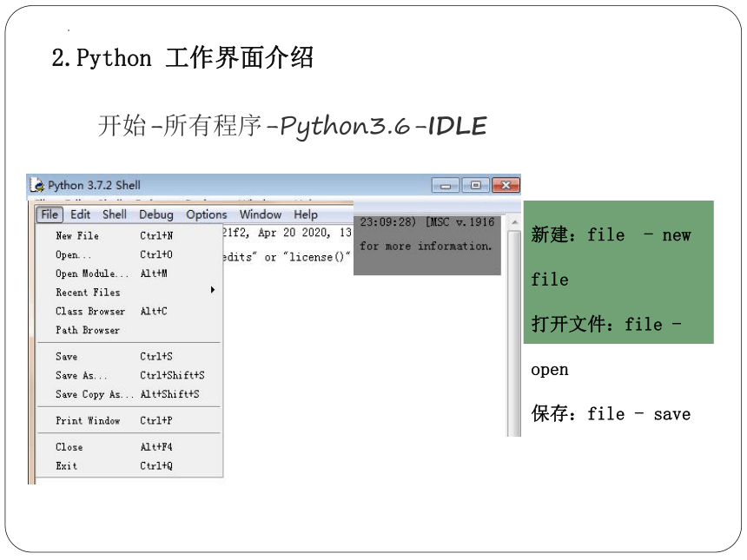This screenshot has height=560, width=747.
Task: Click the 'for more information.' shell text
Action: tap(426, 247)
